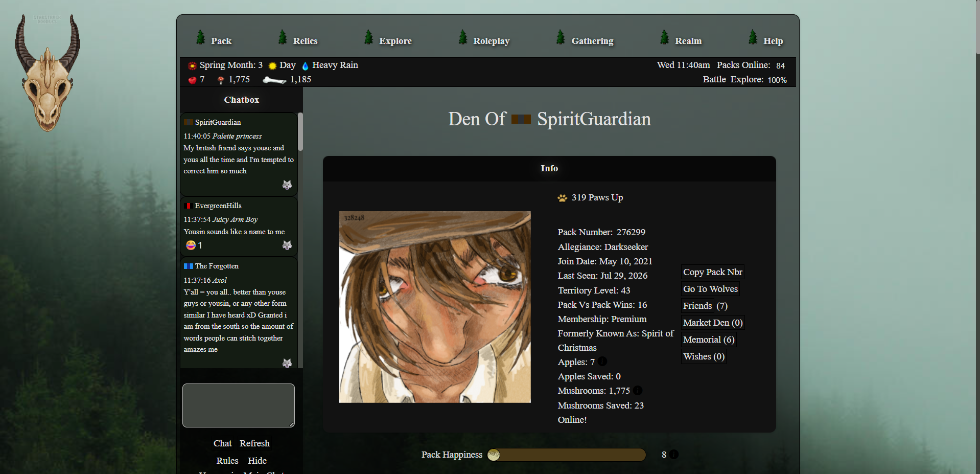This screenshot has height=474, width=980.
Task: Click the den avatar portrait image
Action: pos(435,307)
